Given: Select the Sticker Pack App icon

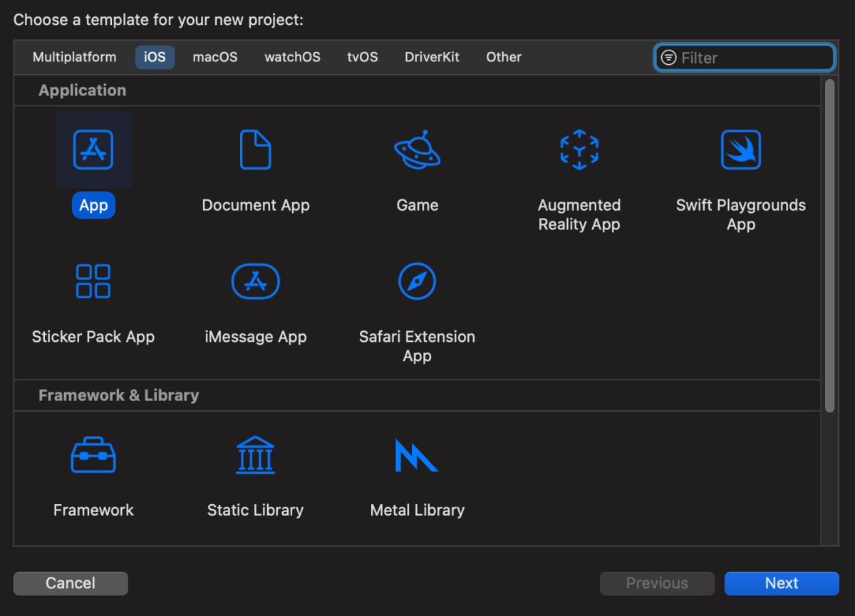Looking at the screenshot, I should pos(93,281).
